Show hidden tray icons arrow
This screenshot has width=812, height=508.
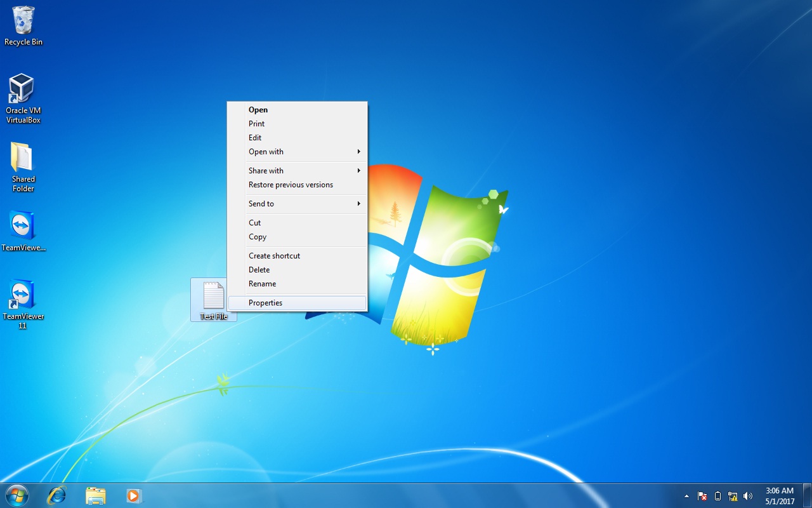pos(686,496)
